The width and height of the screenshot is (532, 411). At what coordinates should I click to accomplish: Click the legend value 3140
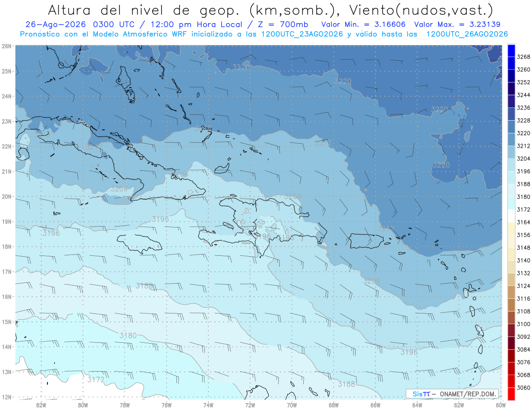point(524,260)
